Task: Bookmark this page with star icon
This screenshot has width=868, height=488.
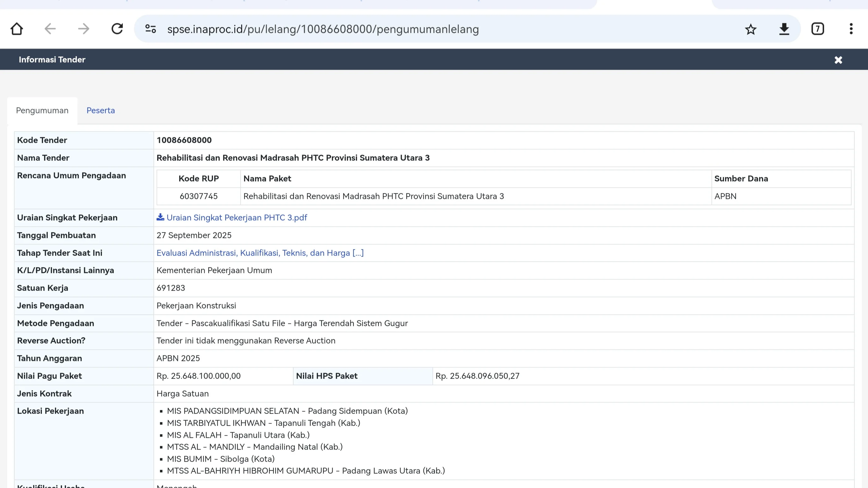Action: 751,29
